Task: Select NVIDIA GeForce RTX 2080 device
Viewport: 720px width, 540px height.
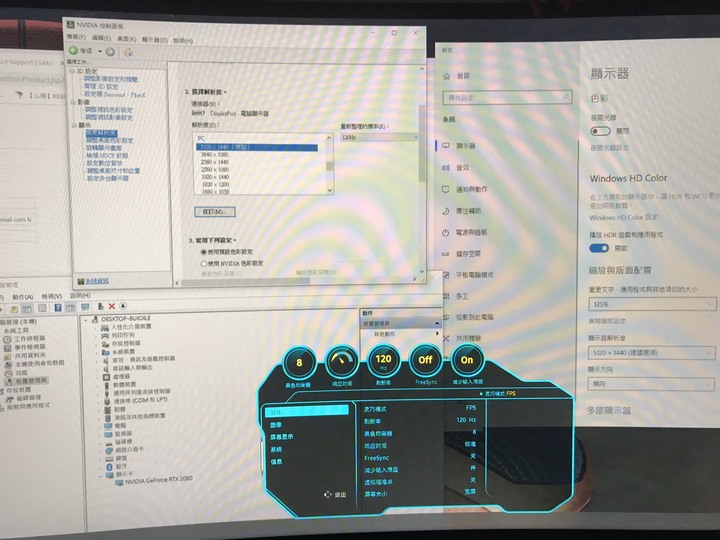Action: click(159, 480)
